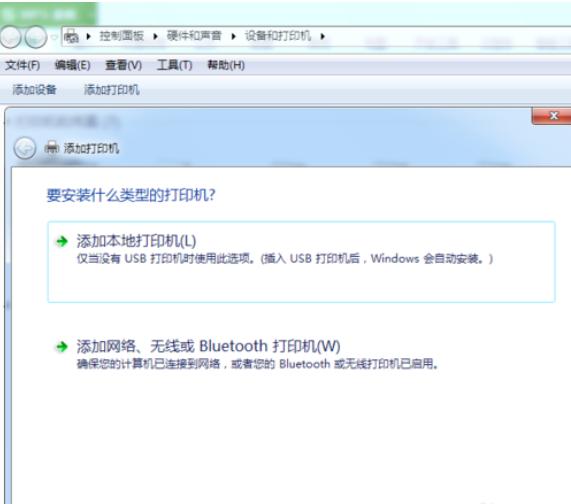Click 添加设备 in the command bar

pos(35,90)
